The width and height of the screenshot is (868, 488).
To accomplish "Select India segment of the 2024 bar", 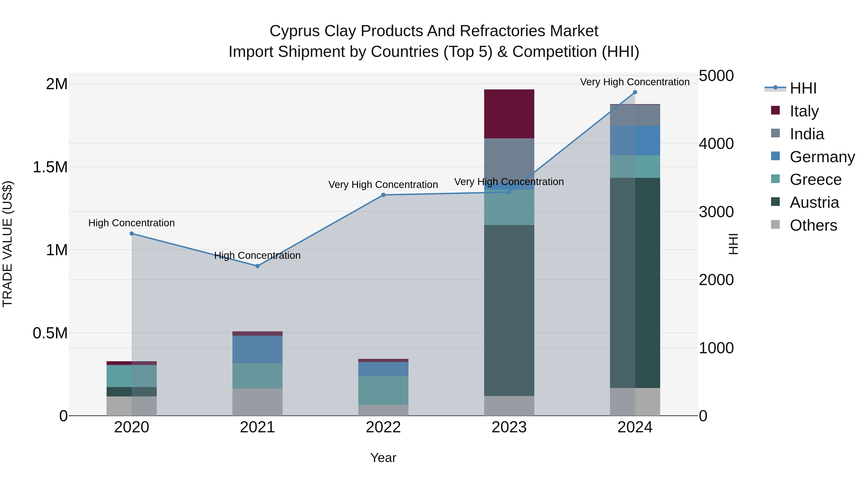I will tap(635, 115).
